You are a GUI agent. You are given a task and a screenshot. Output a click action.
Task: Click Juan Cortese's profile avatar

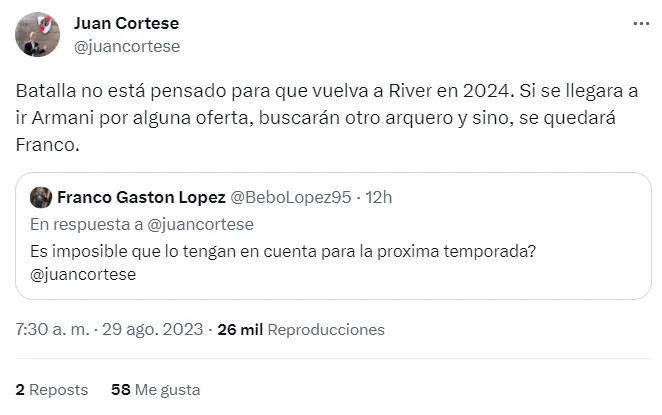point(35,34)
